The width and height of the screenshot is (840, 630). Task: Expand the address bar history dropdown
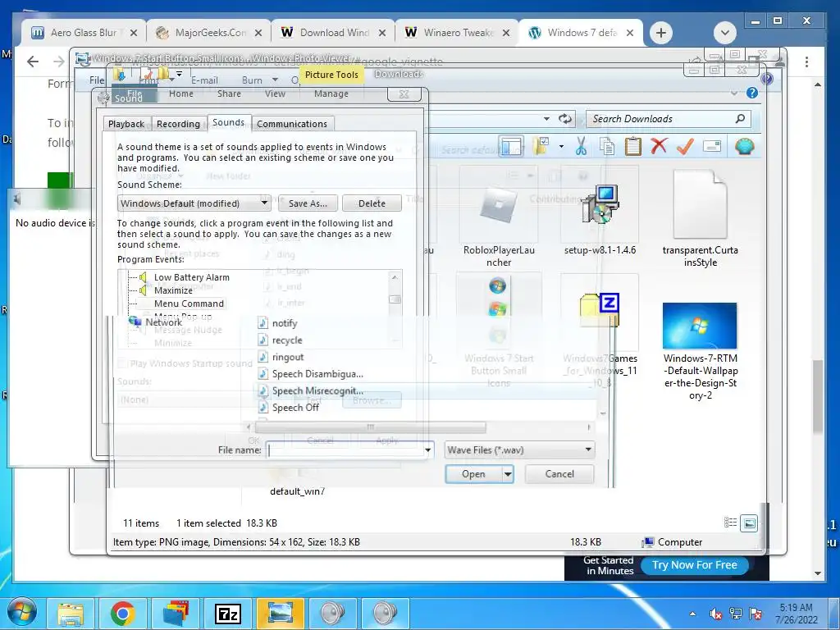[546, 118]
